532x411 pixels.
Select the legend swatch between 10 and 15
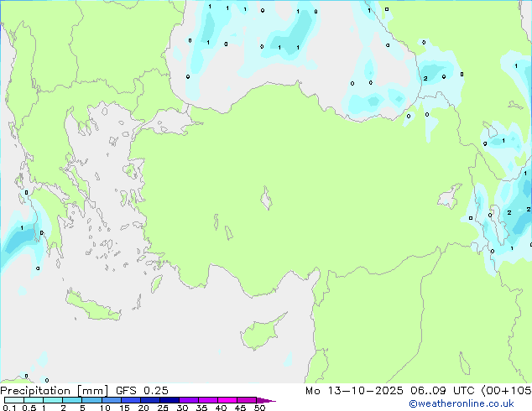pos(112,400)
